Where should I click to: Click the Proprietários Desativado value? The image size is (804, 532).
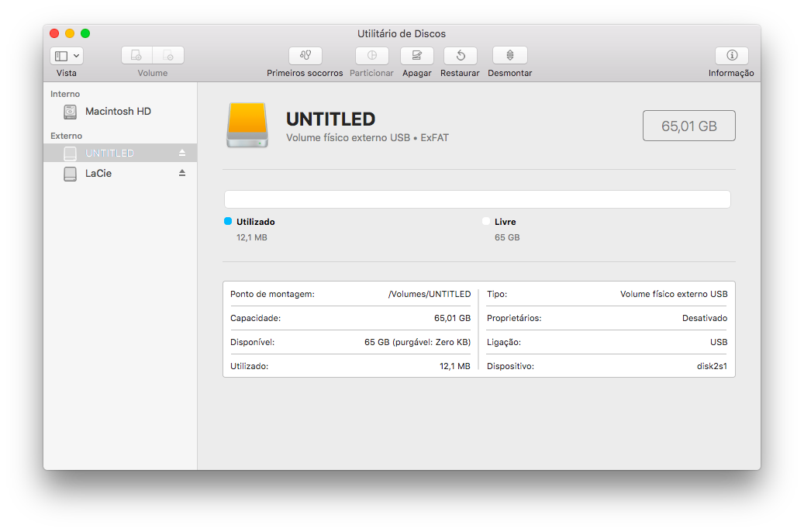(705, 318)
